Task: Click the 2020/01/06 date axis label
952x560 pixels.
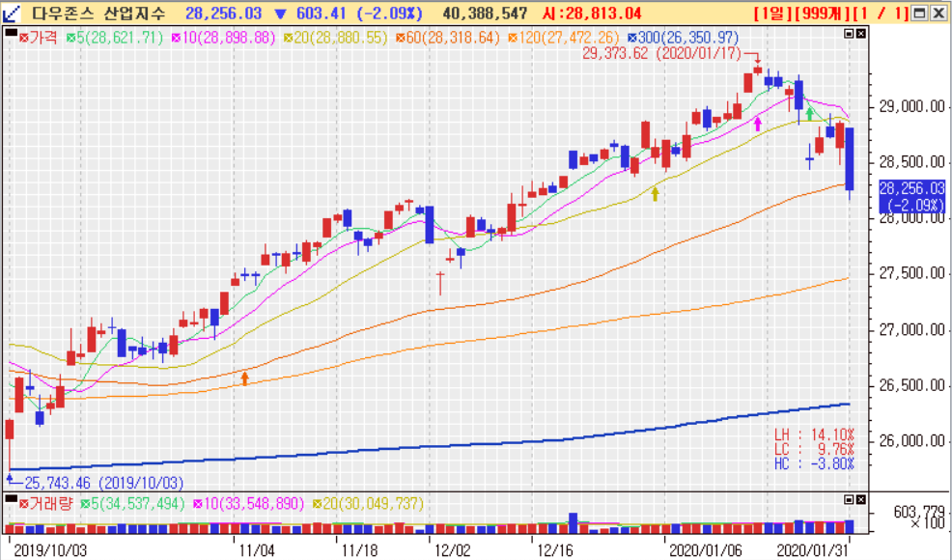Action: (x=706, y=550)
